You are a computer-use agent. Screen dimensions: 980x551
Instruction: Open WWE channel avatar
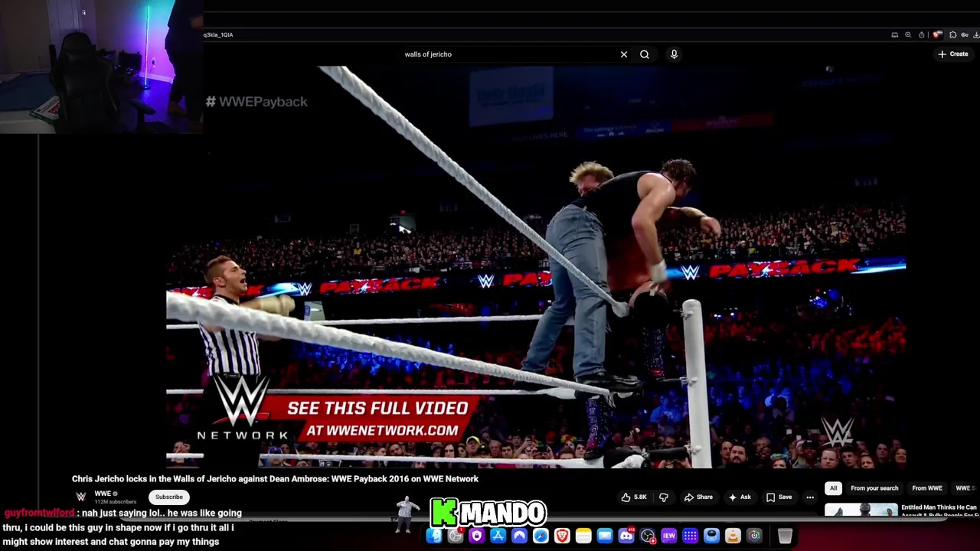[x=81, y=497]
